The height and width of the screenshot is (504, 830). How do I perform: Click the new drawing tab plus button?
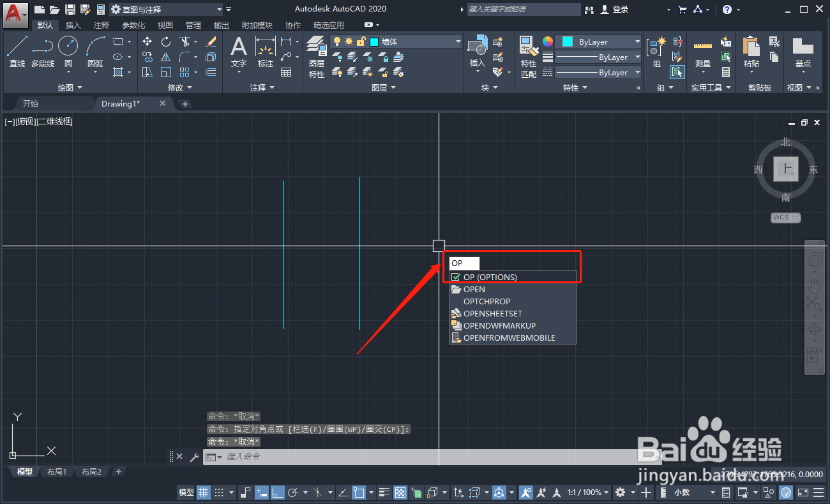click(185, 103)
